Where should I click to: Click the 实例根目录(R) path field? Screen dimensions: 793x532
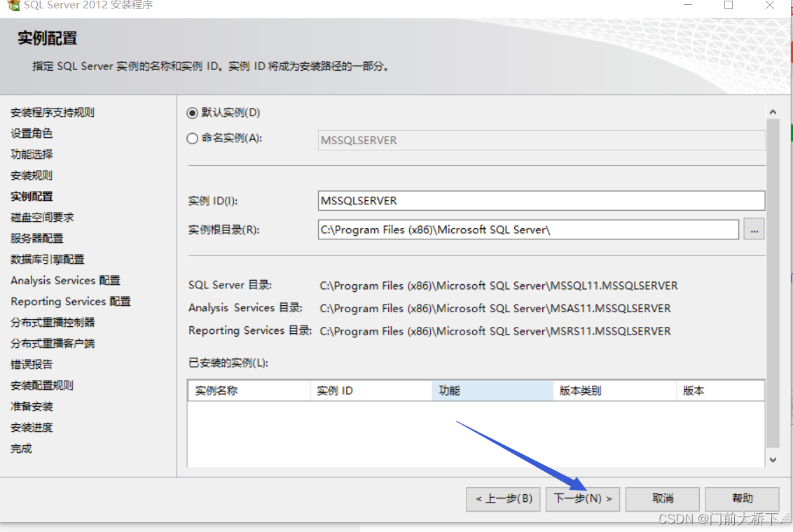[528, 230]
